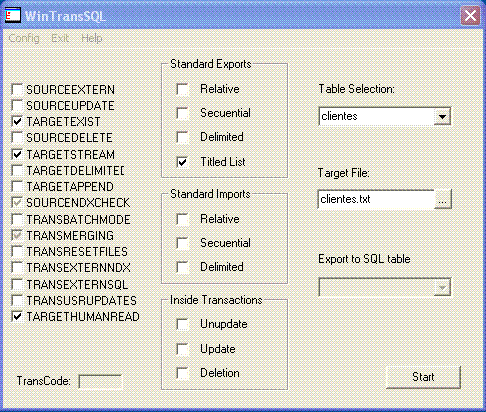Click the Start button
This screenshot has height=412, width=486.
click(423, 377)
